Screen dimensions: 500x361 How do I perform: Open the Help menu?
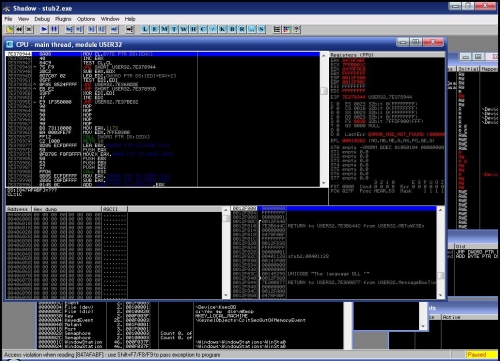(130, 19)
